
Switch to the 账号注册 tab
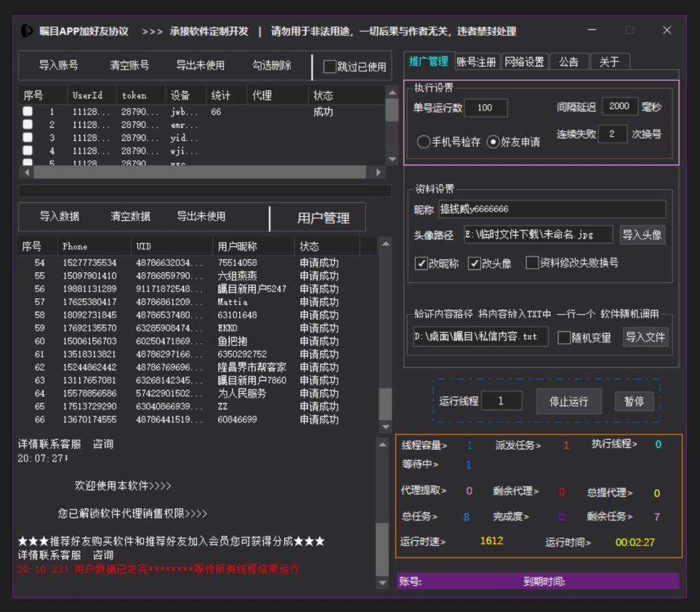476,62
